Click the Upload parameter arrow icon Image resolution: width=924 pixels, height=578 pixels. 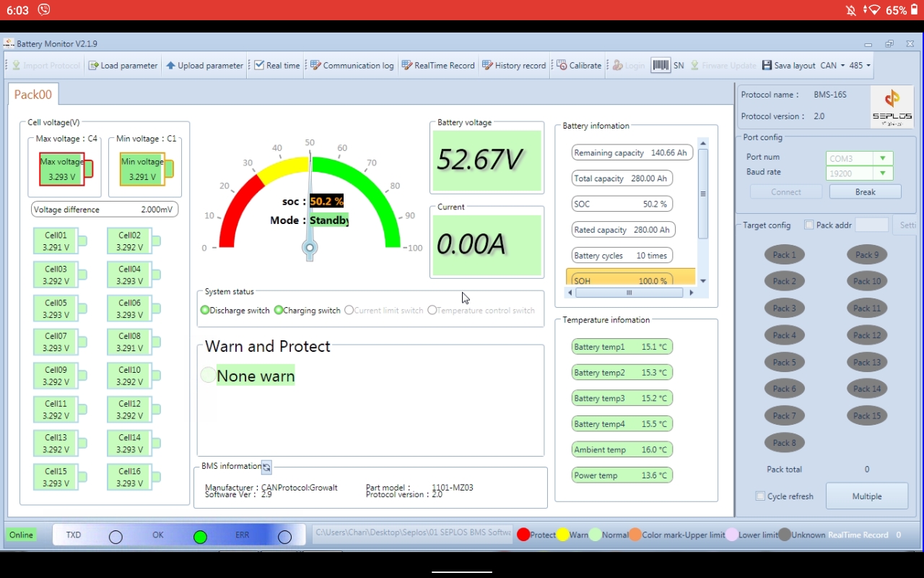click(x=171, y=66)
